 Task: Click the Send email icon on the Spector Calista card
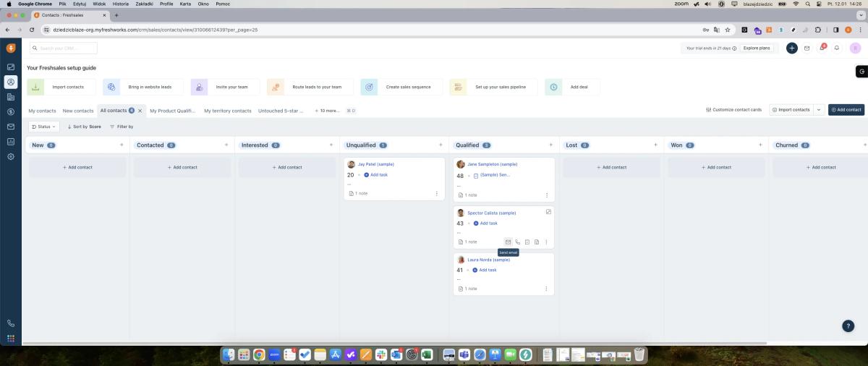pos(508,242)
